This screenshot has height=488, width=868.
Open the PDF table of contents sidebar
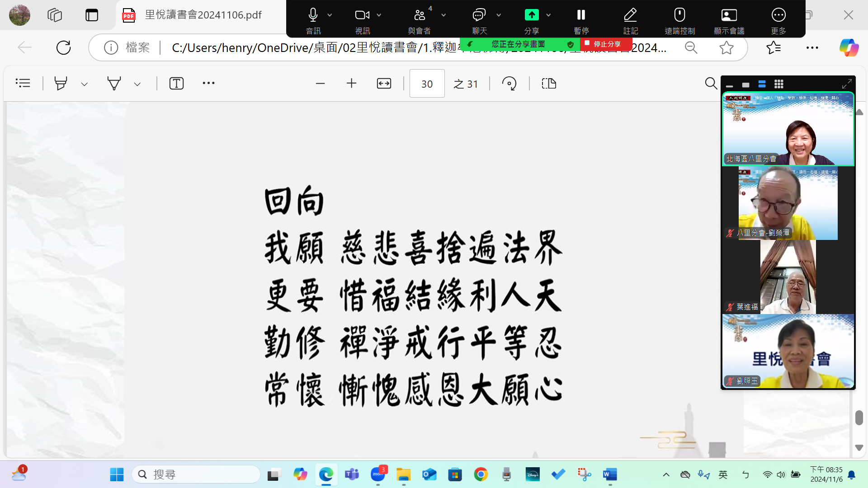pyautogui.click(x=23, y=83)
